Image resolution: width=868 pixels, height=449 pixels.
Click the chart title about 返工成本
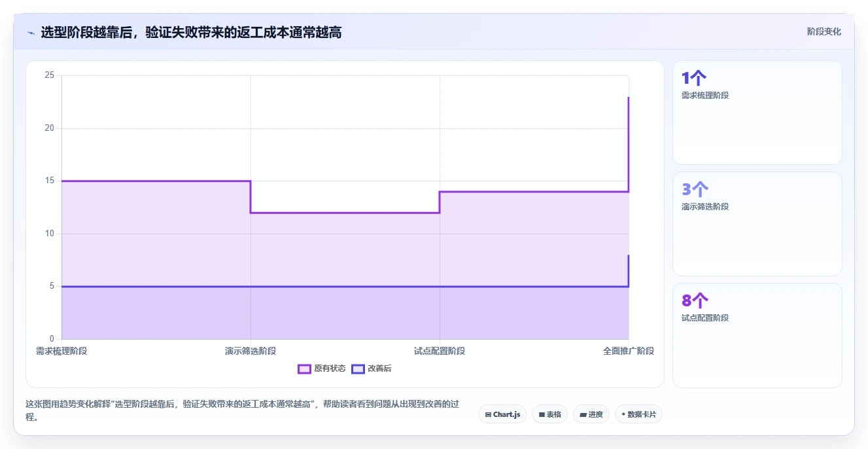pos(191,32)
